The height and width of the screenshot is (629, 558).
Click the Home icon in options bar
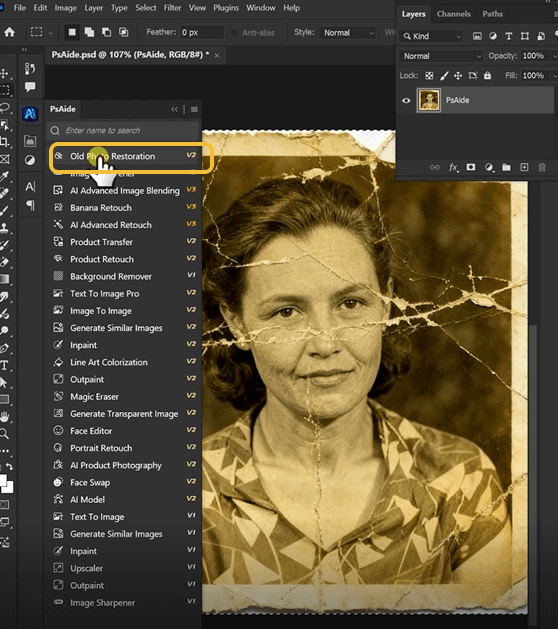pos(9,32)
